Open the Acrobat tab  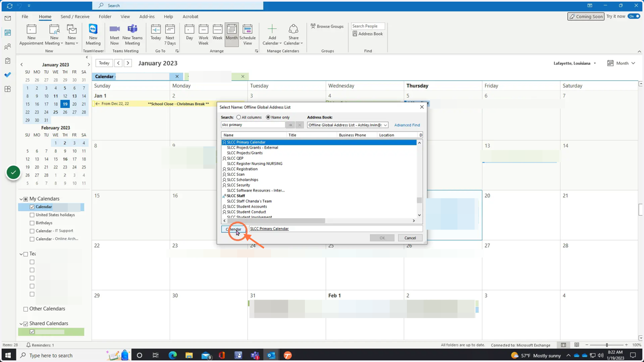pyautogui.click(x=191, y=17)
